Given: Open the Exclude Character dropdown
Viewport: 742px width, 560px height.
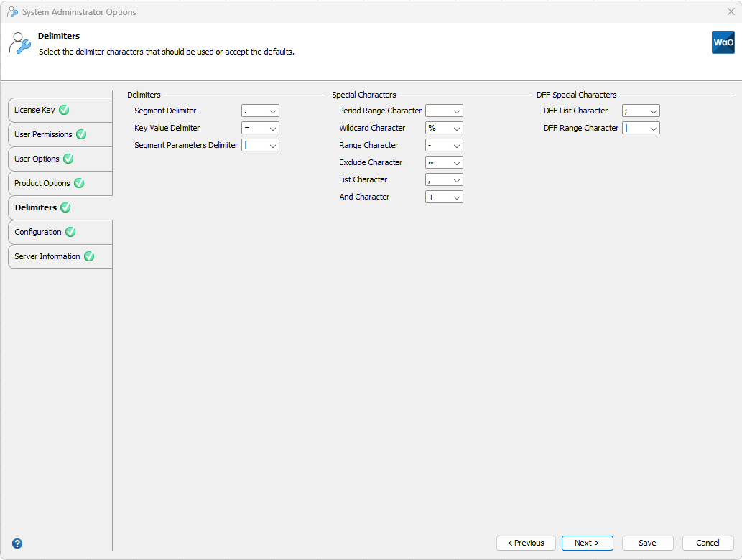Looking at the screenshot, I should pyautogui.click(x=458, y=162).
